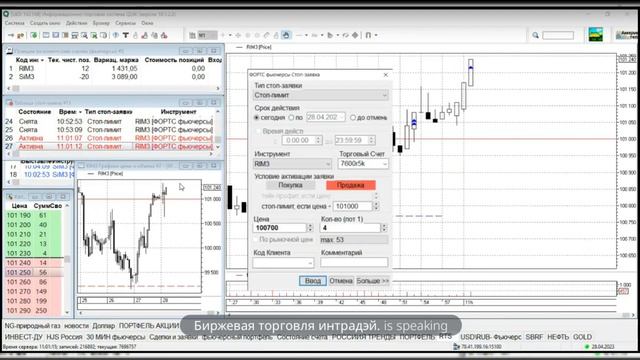This screenshot has width=640, height=360.
Task: Click the chart settings icon left of M1
Action: 192,36
